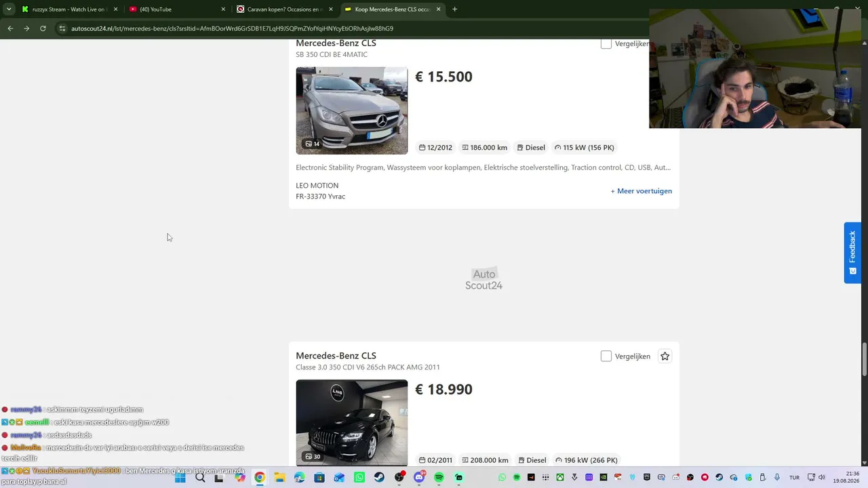Open Copilot from the taskbar
The width and height of the screenshot is (868, 488).
[239, 478]
